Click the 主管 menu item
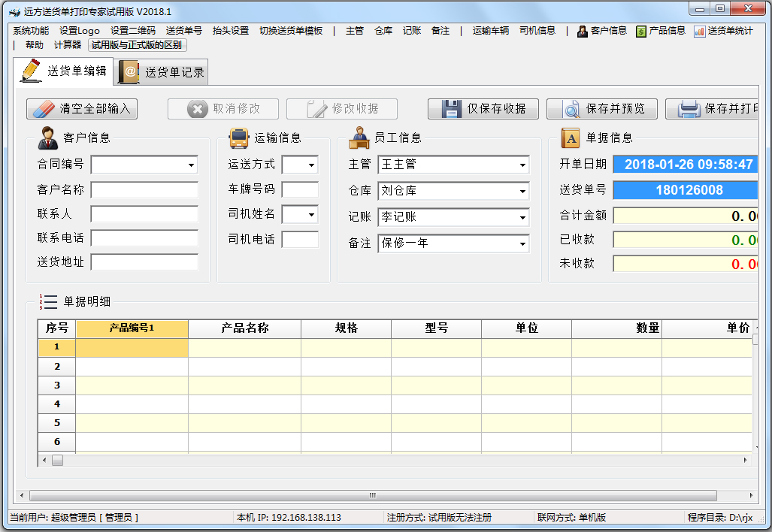The height and width of the screenshot is (532, 772). tap(355, 31)
